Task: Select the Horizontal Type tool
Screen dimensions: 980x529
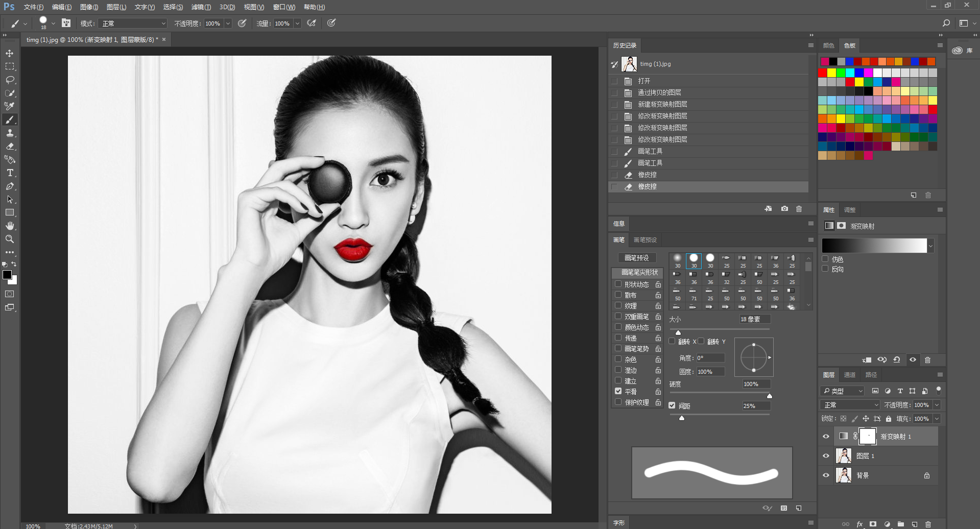Action: [10, 173]
